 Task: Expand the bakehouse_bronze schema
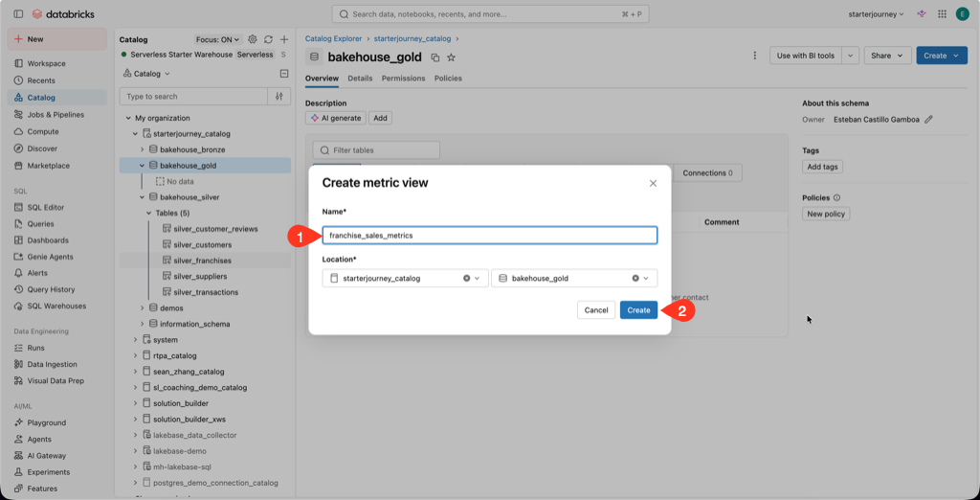tap(143, 149)
